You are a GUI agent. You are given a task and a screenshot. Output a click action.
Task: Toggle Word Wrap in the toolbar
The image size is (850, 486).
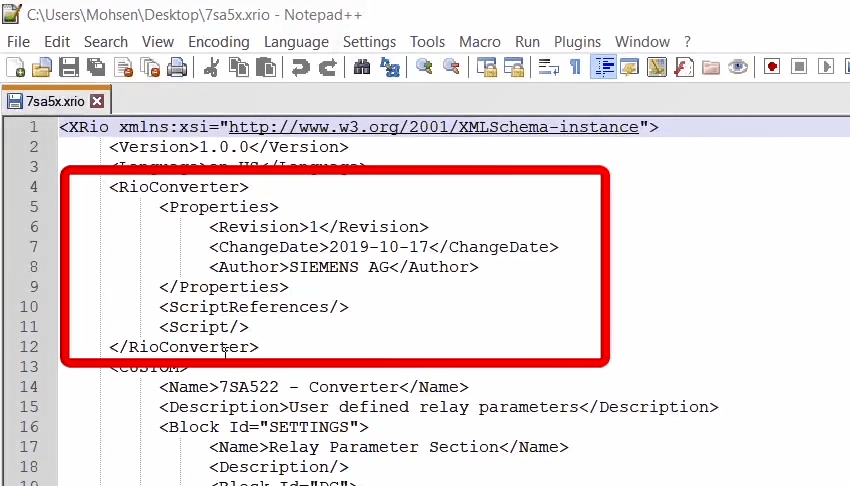pyautogui.click(x=548, y=67)
